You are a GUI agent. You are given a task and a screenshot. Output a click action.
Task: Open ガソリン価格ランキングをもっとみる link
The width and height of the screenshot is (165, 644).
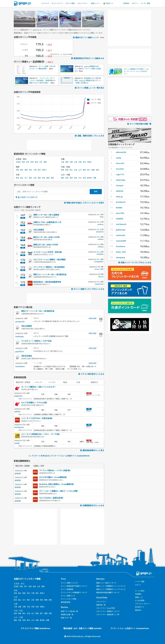[88, 289]
